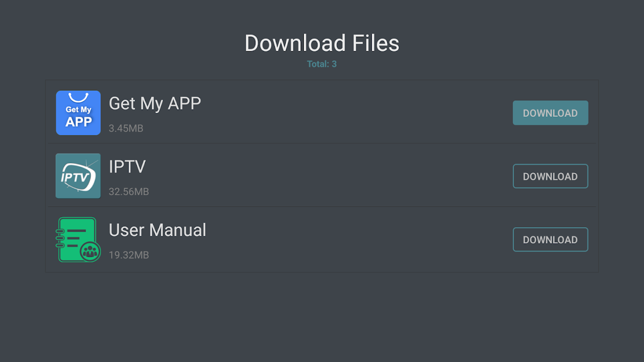The width and height of the screenshot is (644, 362).
Task: Click the Download Files heading
Action: (322, 43)
